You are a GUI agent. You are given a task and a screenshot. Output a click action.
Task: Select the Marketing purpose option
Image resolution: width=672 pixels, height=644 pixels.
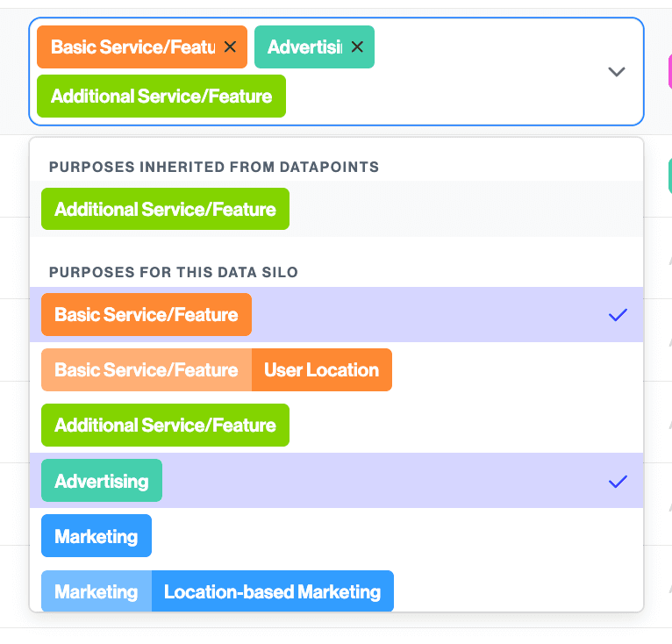[x=97, y=536]
